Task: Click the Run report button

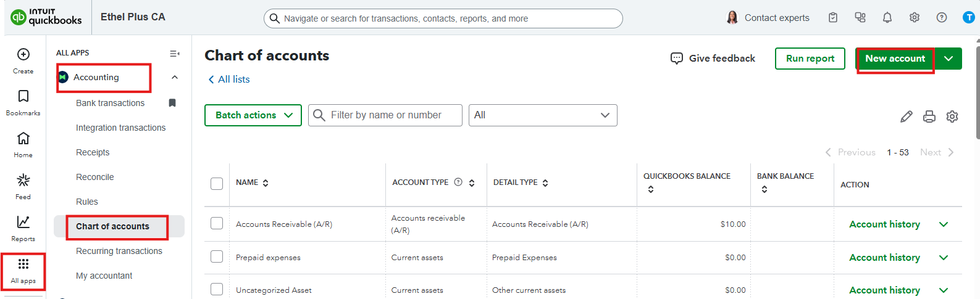Action: [810, 59]
